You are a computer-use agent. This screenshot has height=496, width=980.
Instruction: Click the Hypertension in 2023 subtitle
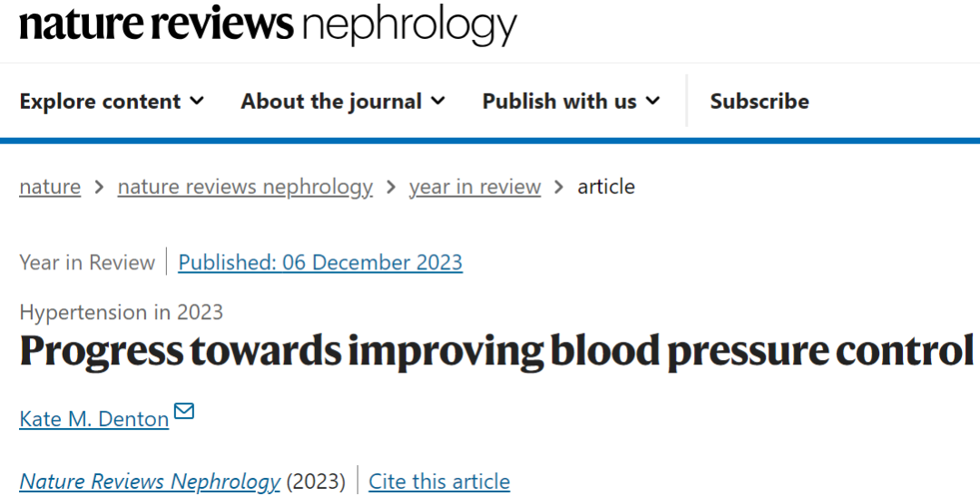122,312
